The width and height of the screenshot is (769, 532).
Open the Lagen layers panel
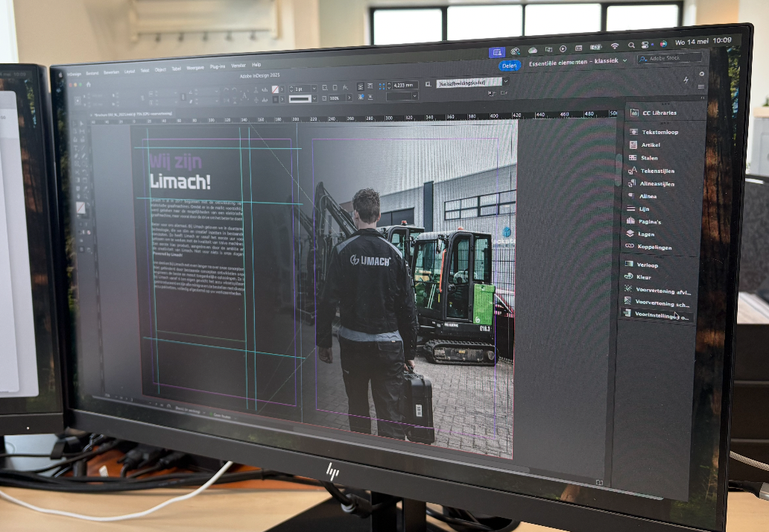pos(641,235)
